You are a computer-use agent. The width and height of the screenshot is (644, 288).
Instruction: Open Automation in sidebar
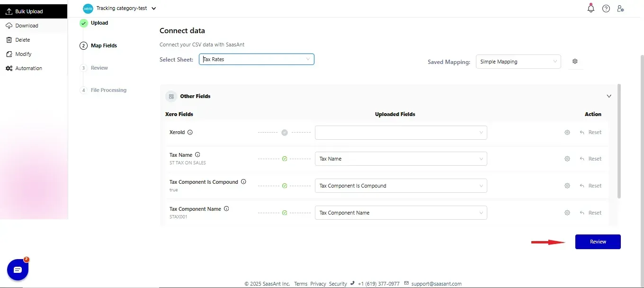tap(34, 68)
